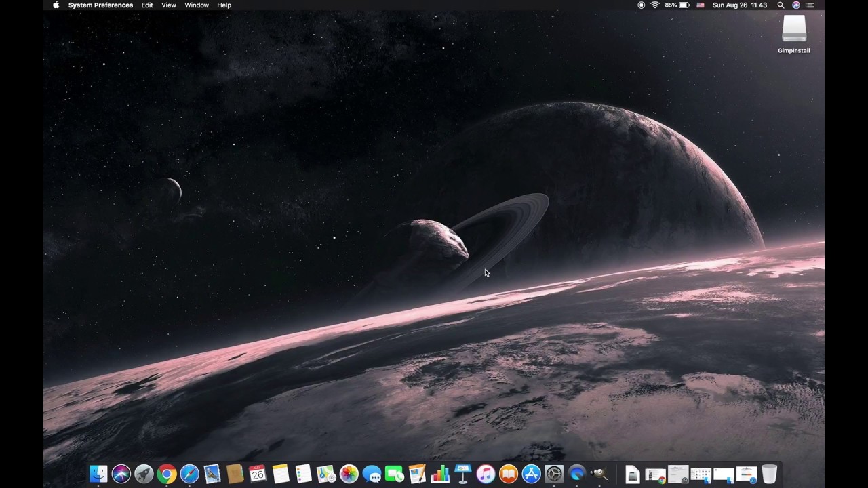Open Calendar showing 26 in dock
This screenshot has height=488, width=868.
[x=258, y=474]
